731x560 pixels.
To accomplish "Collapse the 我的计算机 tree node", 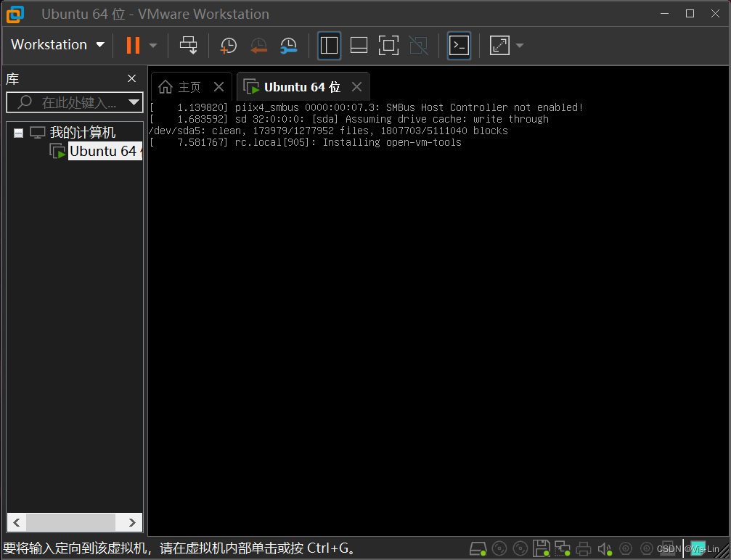I will pyautogui.click(x=19, y=133).
